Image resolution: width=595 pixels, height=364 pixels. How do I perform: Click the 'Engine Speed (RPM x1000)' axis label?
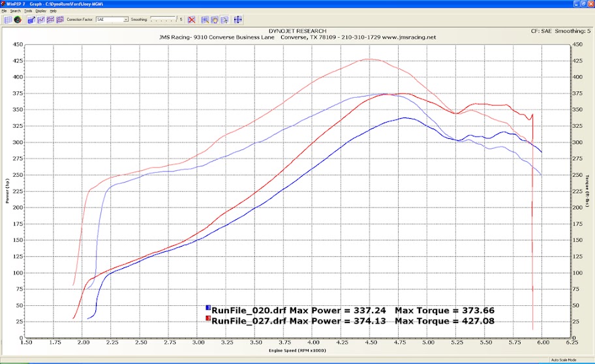[297, 350]
